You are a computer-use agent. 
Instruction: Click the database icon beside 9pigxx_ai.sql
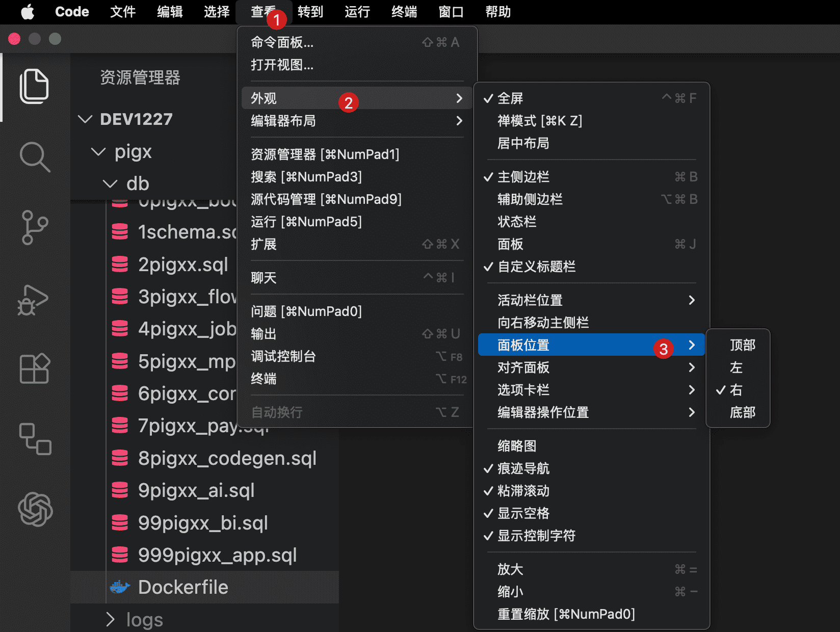[120, 490]
